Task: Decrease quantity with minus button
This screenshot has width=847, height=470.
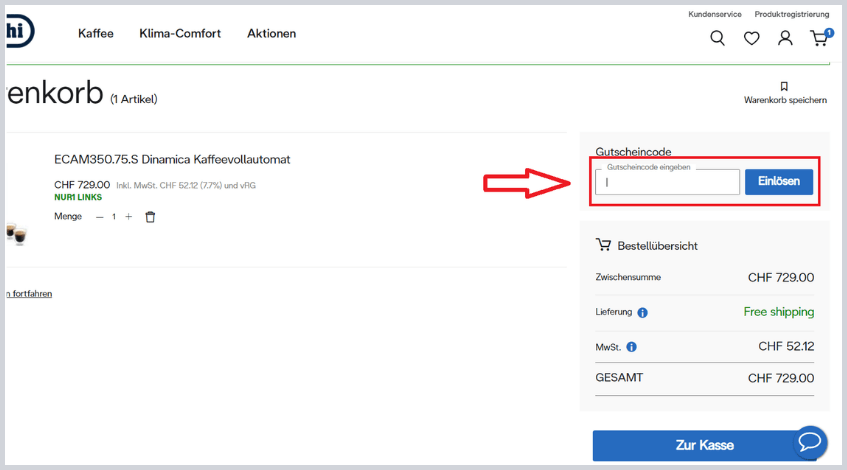Action: click(100, 216)
